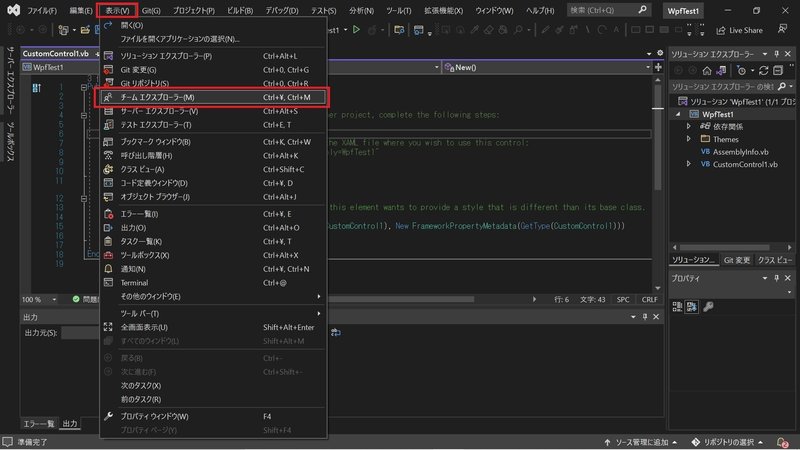Switch to the エラー一覧 bottom tab
This screenshot has height=450, width=800.
click(x=39, y=423)
